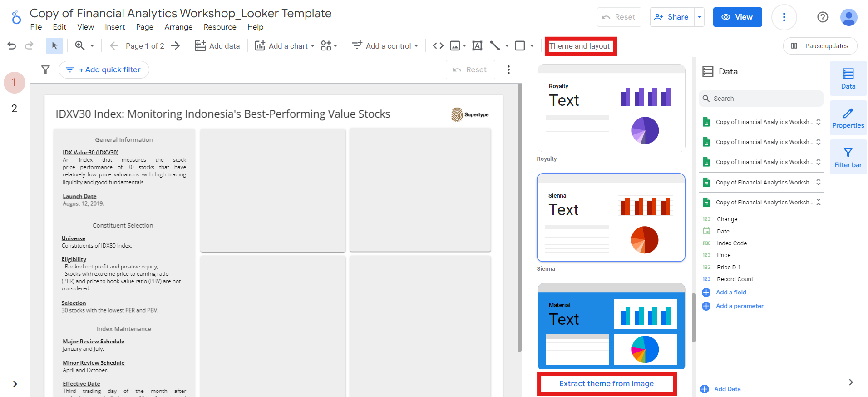
Task: Open the user account avatar
Action: click(848, 17)
